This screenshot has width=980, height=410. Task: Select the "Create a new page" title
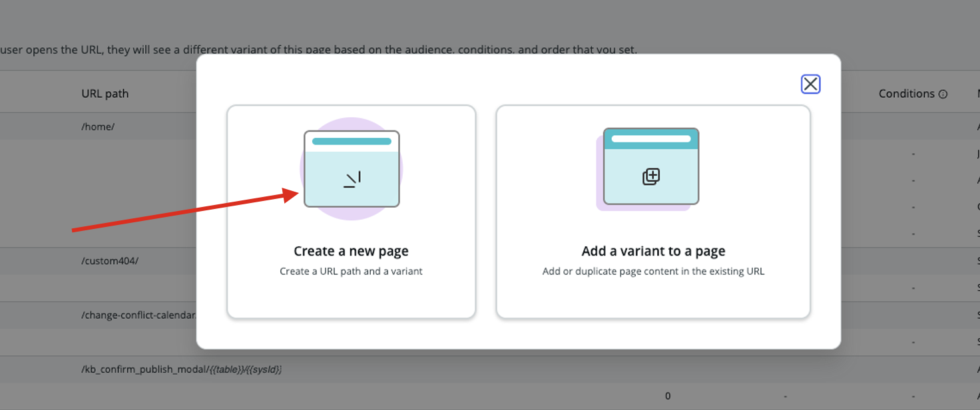point(351,251)
